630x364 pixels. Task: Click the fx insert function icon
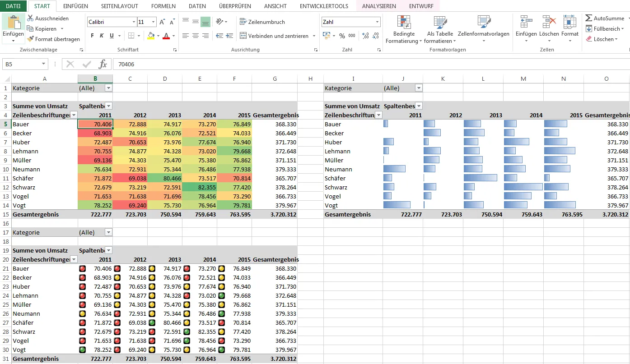103,64
